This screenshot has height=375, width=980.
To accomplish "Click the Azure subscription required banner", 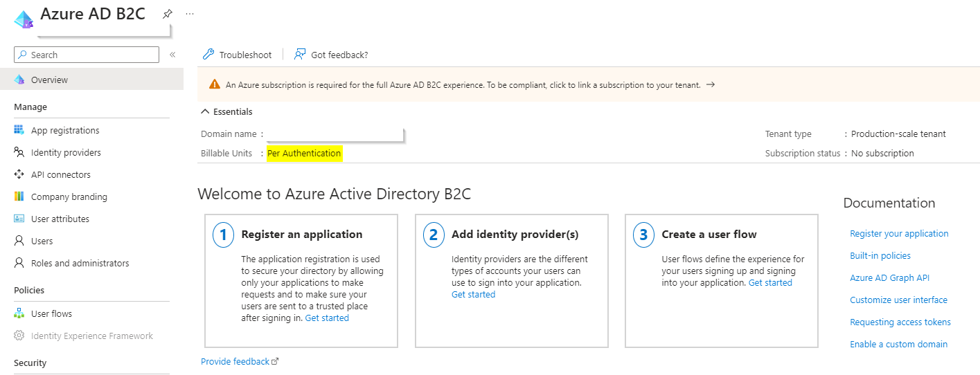I will click(589, 84).
